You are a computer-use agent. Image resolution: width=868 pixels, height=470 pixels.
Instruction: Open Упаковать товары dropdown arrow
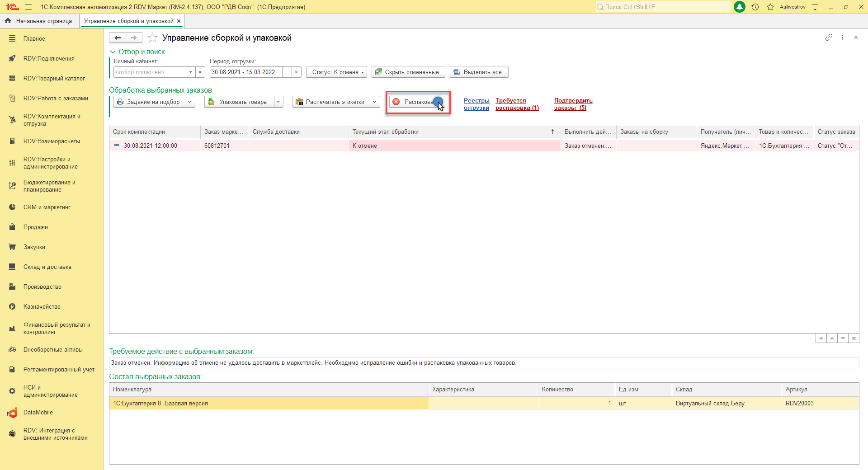(x=278, y=102)
